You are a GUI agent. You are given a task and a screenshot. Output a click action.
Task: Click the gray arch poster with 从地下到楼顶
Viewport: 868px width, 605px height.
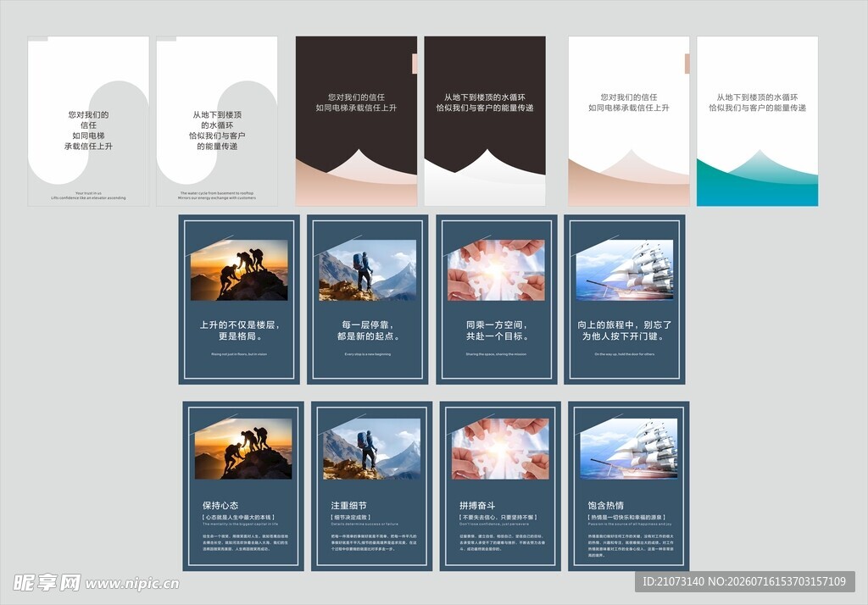(217, 121)
